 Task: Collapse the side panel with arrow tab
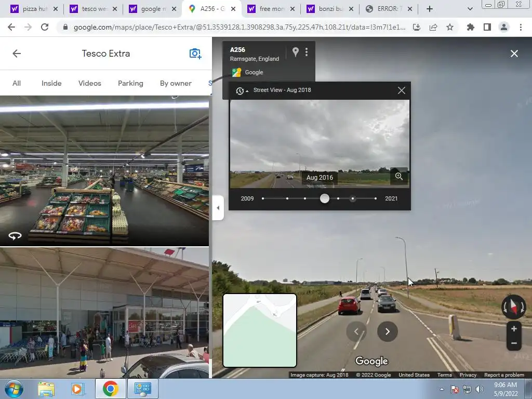(218, 208)
